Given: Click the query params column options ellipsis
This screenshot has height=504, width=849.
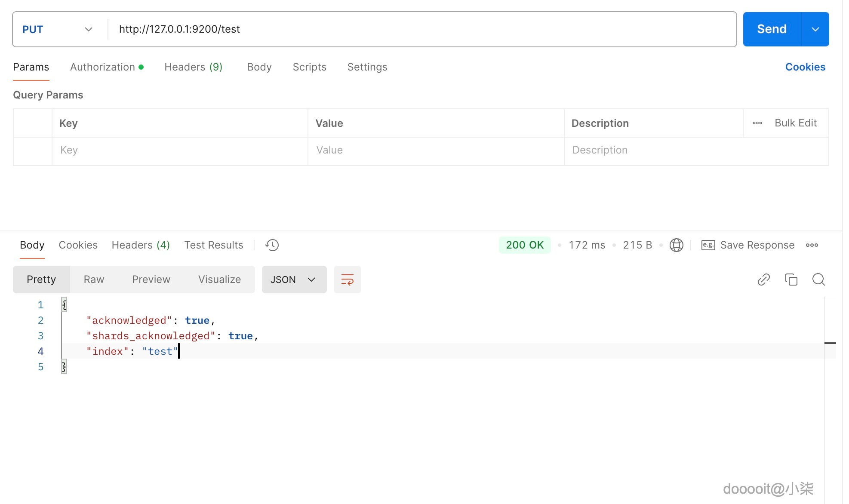Looking at the screenshot, I should click(x=757, y=123).
